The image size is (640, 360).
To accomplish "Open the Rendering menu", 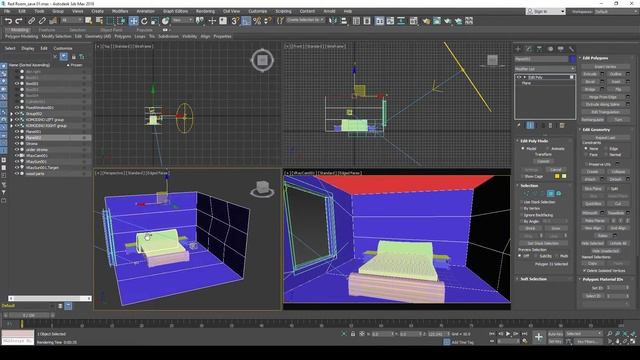I will pyautogui.click(x=205, y=11).
